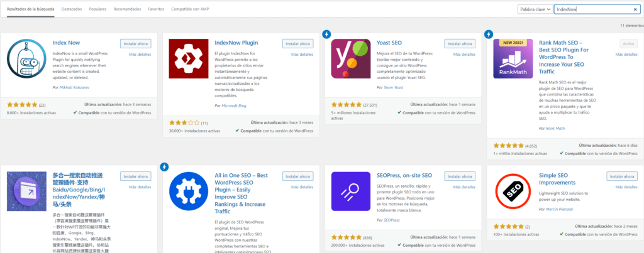
Task: Open Más detalles for All in One SEO
Action: 303,187
